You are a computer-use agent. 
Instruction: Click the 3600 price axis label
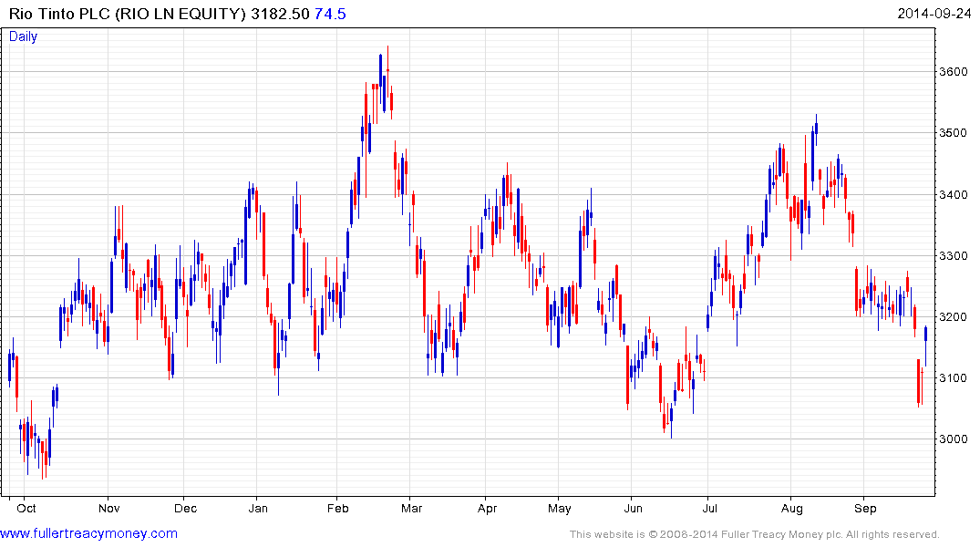coord(954,72)
